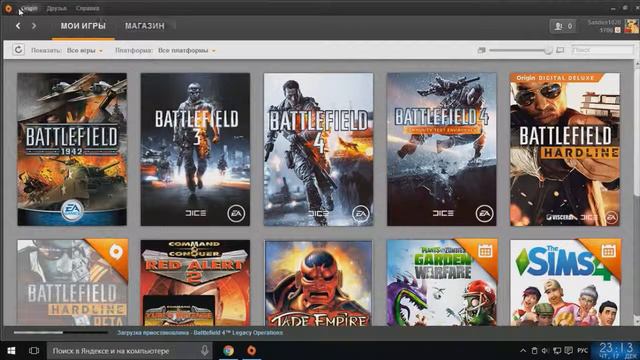Open the Jade Empire game tile
Screen dimensions: 640x360
coord(318,282)
